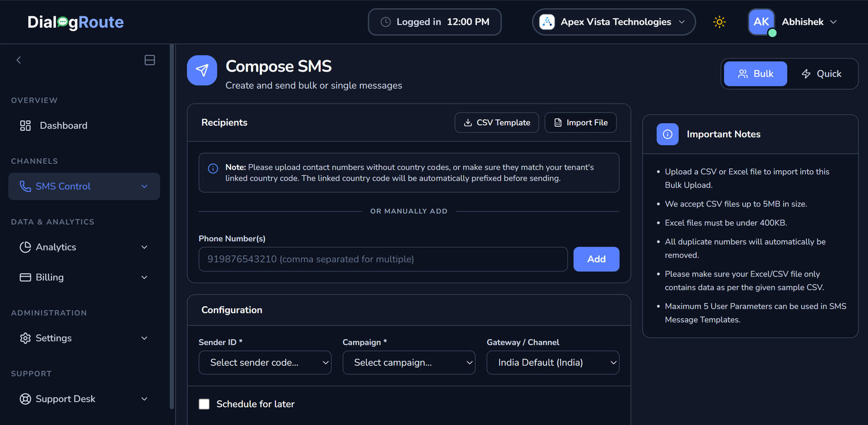The width and height of the screenshot is (868, 425).
Task: Select Billing in the sidebar
Action: pos(84,278)
